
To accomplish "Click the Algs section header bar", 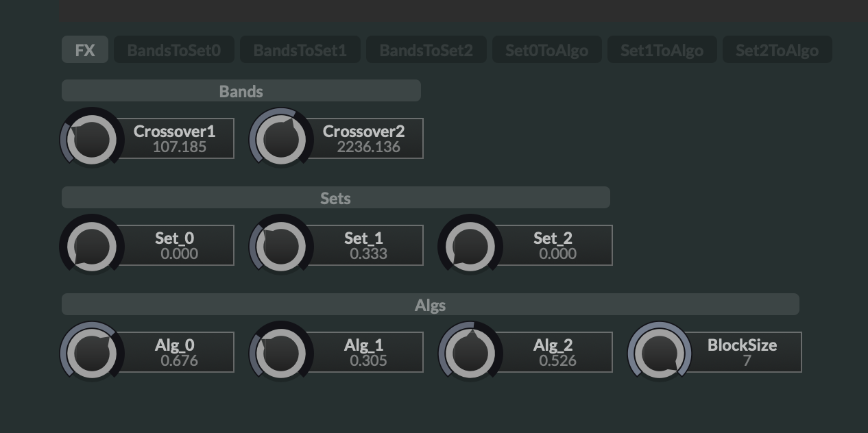I will pyautogui.click(x=431, y=305).
